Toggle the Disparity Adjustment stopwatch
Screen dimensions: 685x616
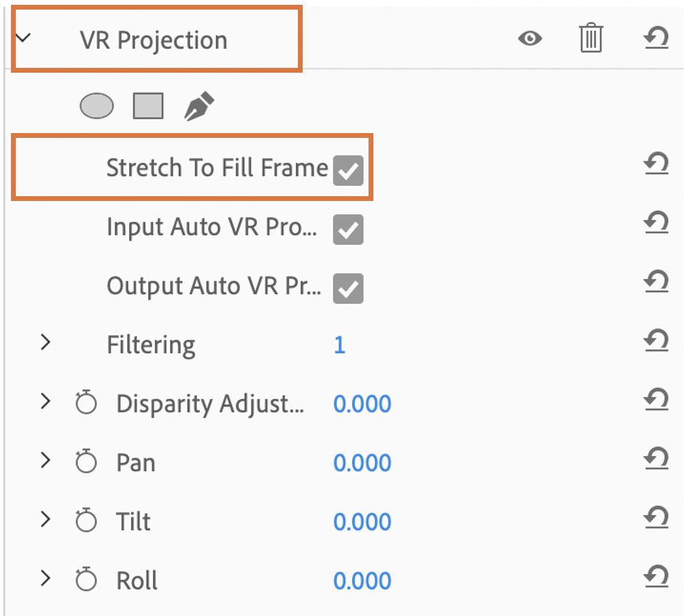(x=86, y=403)
